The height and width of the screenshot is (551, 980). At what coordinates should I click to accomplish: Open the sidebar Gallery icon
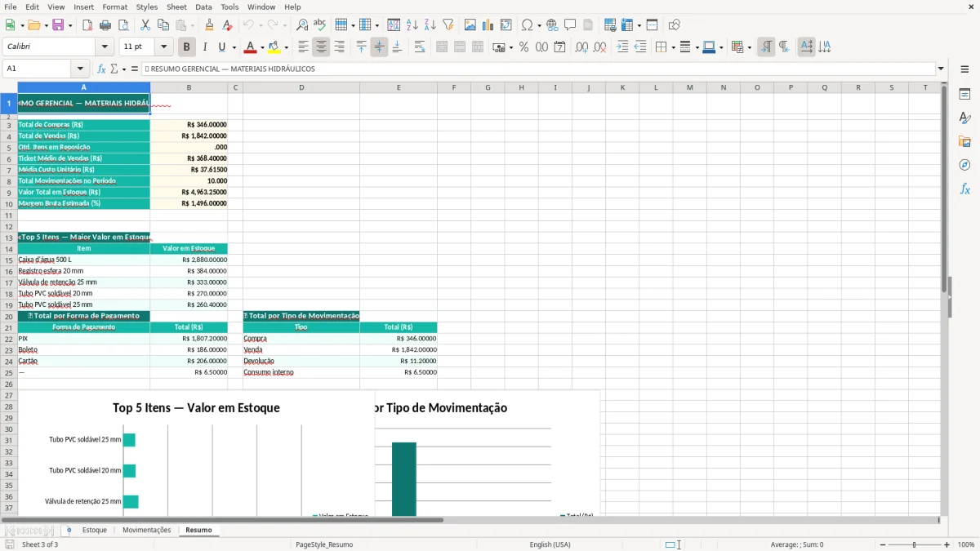964,141
